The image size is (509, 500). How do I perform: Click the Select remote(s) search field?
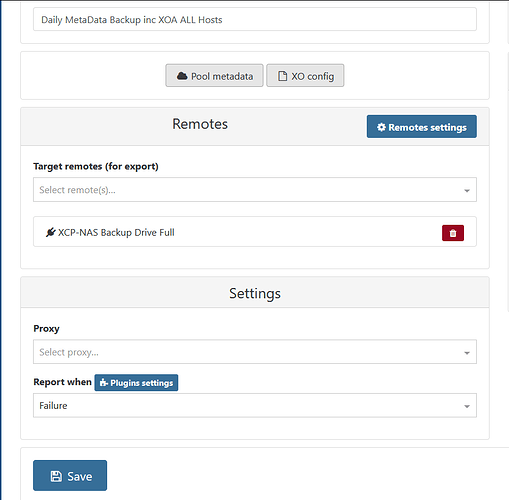pyautogui.click(x=255, y=190)
